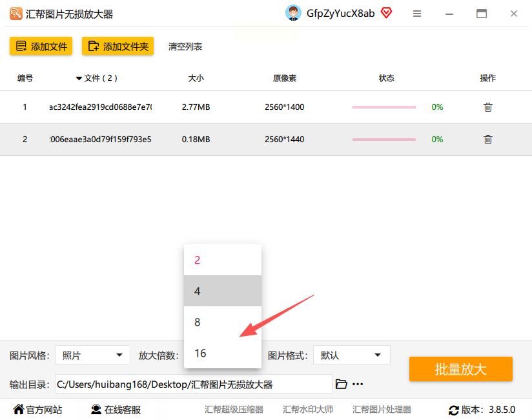Expand the image format dropdown showing 默认

(351, 355)
